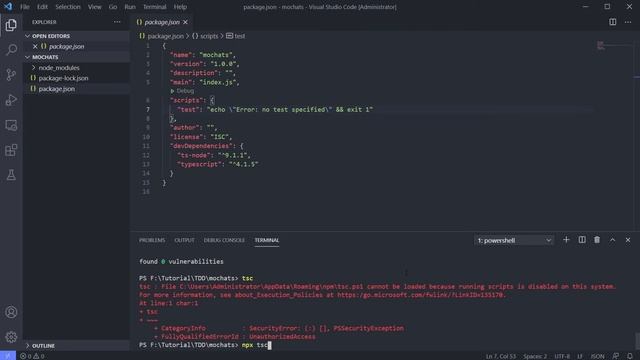Click Ln 7, Col 53 cursor position status
The height and width of the screenshot is (360, 640).
pos(501,356)
